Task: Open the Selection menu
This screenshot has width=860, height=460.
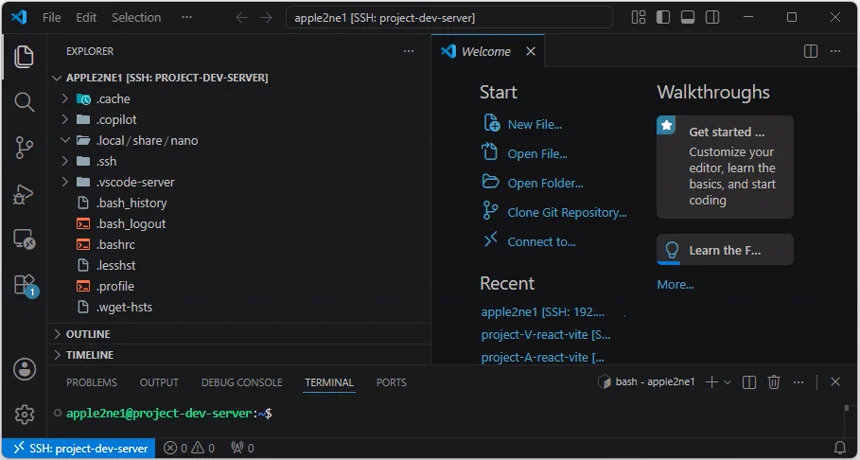Action: coord(137,18)
